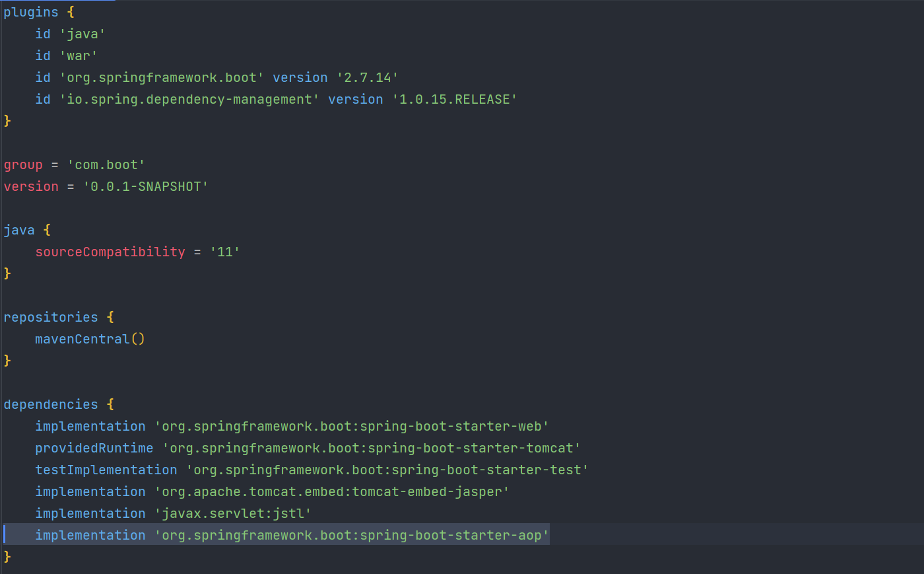Click the spring-boot-starter-test dependency string
Viewport: 924px width, 574px height.
387,470
